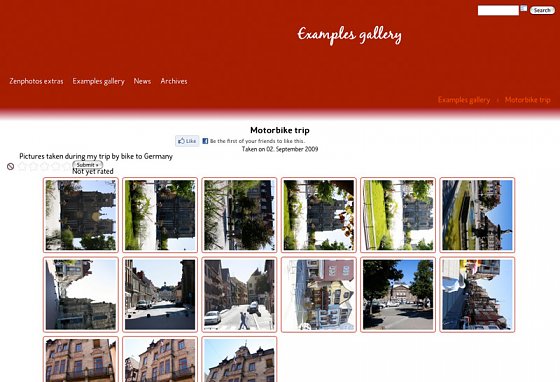Click the Search button
The width and height of the screenshot is (560, 382).
click(542, 10)
